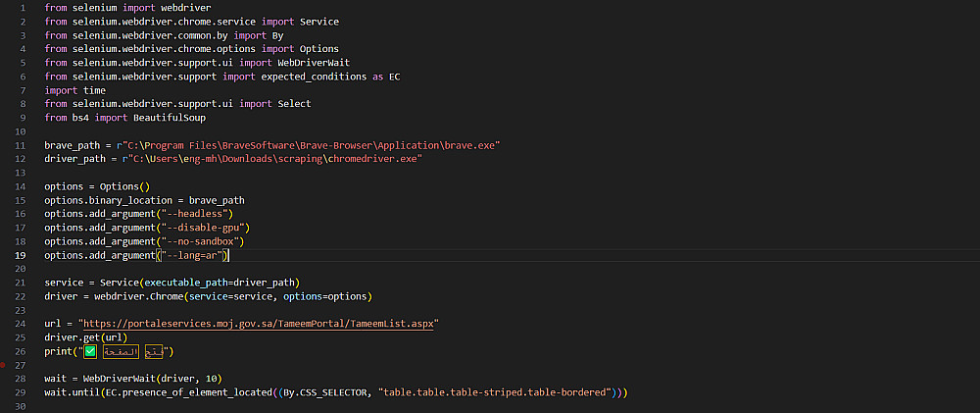Click the green checkmark emoji in print
The image size is (980, 413).
(90, 351)
